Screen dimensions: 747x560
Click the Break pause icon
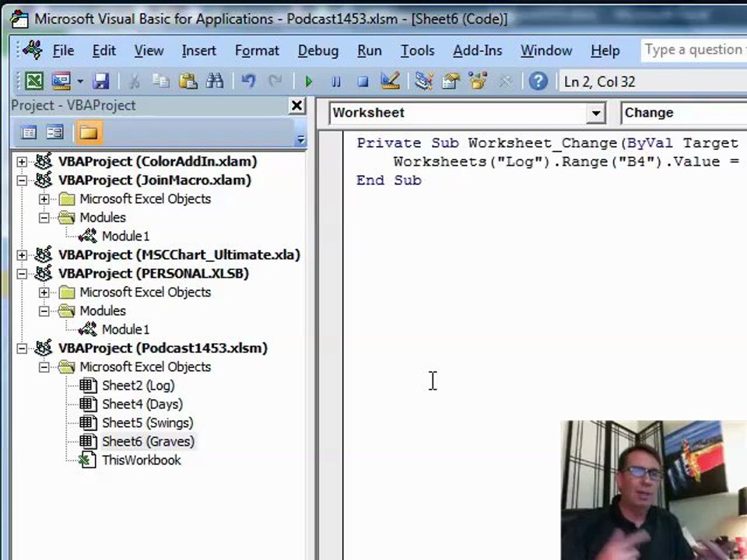coord(336,82)
